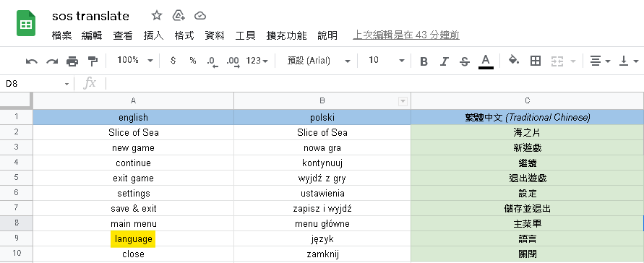The width and height of the screenshot is (644, 263).
Task: Click the merge cells icon
Action: tap(557, 61)
